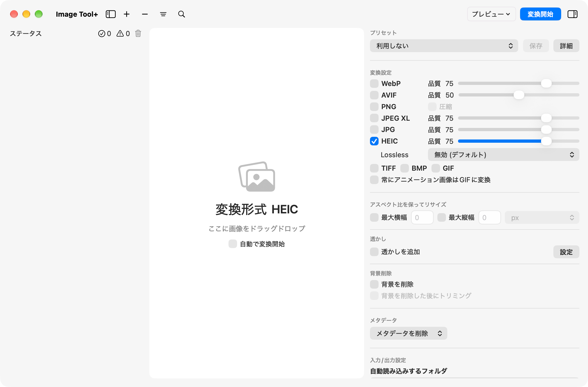588x387 pixels.
Task: Enable 透かしを追加 checkbox
Action: pyautogui.click(x=374, y=252)
